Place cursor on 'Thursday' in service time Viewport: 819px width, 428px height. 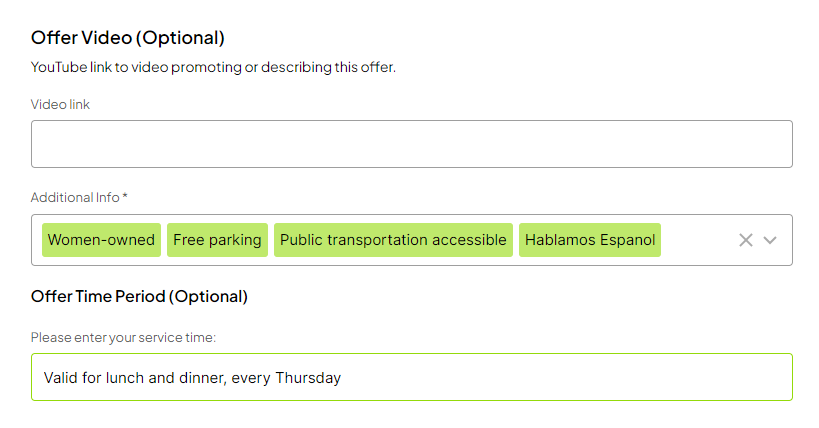tap(310, 378)
